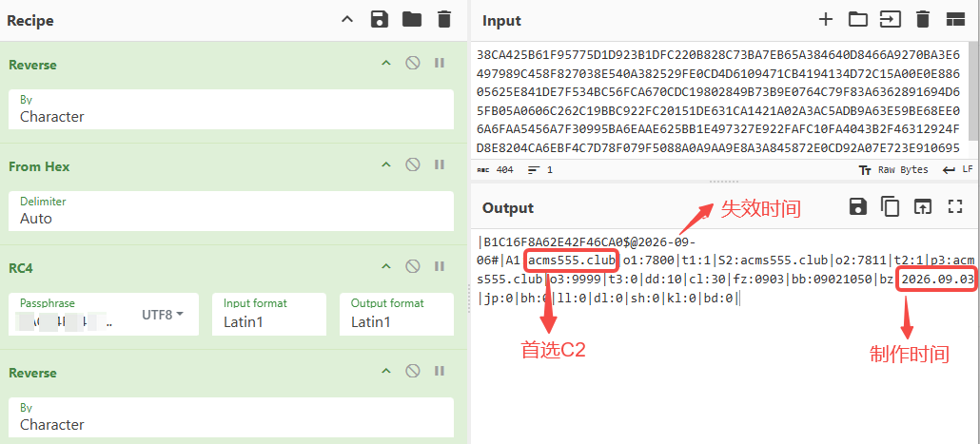Screen dimensions: 980x444
Task: Open the RC4 Output format selector
Action: click(x=397, y=314)
